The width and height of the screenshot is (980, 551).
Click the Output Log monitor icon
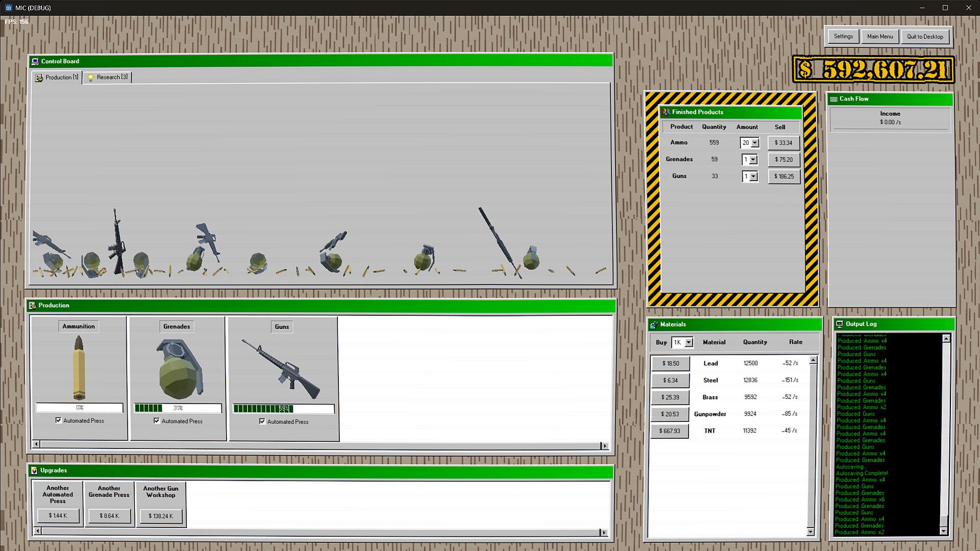click(x=840, y=324)
